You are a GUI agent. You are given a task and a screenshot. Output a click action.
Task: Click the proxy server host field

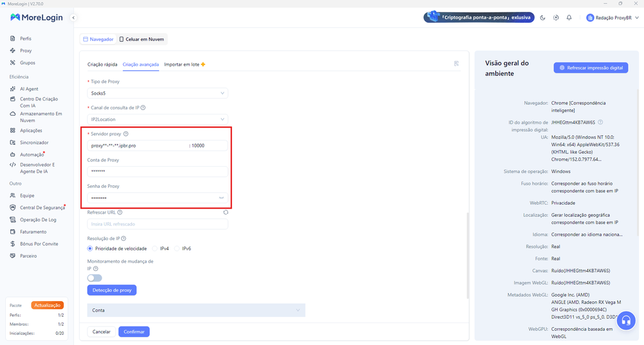click(x=138, y=146)
